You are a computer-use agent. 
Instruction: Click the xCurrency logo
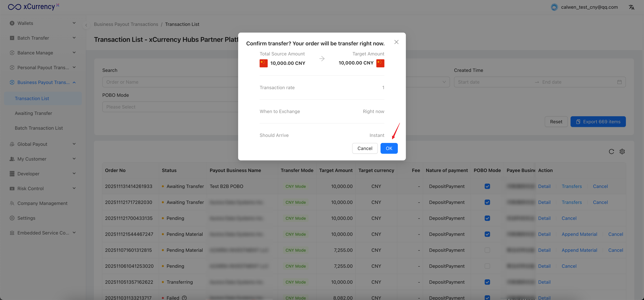click(34, 7)
